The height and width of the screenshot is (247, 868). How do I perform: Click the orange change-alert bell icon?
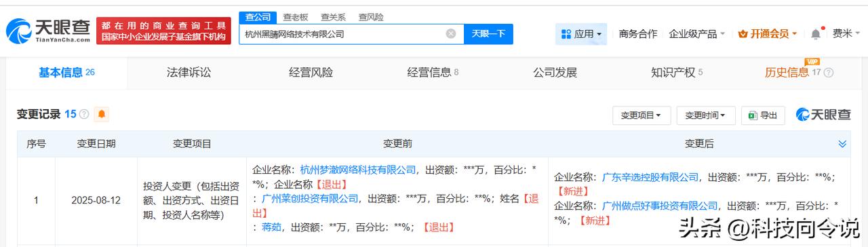click(x=101, y=115)
